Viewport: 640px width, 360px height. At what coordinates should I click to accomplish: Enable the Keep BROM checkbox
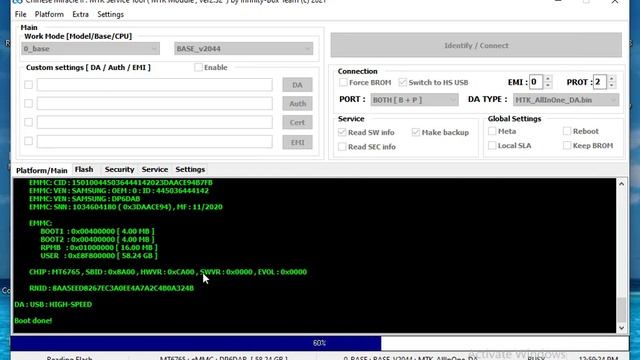pyautogui.click(x=567, y=145)
